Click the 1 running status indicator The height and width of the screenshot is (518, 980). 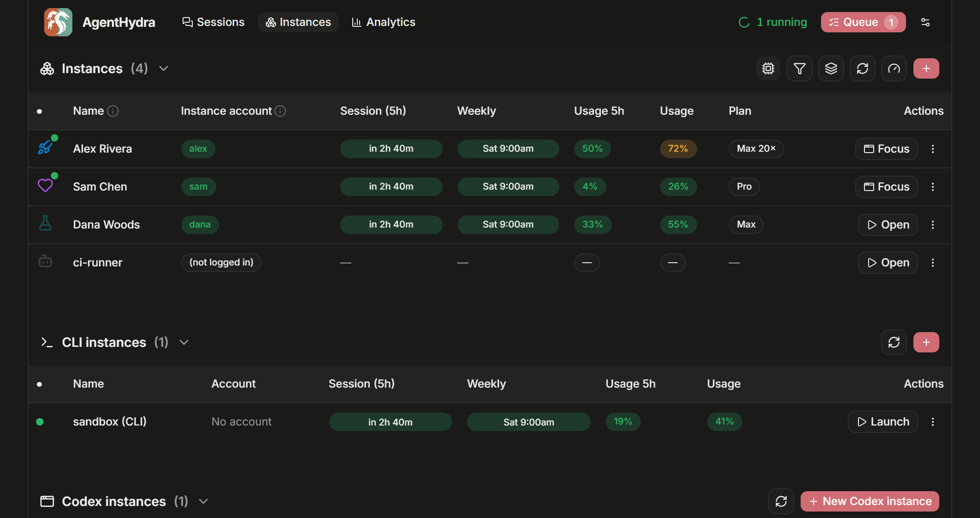pos(772,22)
